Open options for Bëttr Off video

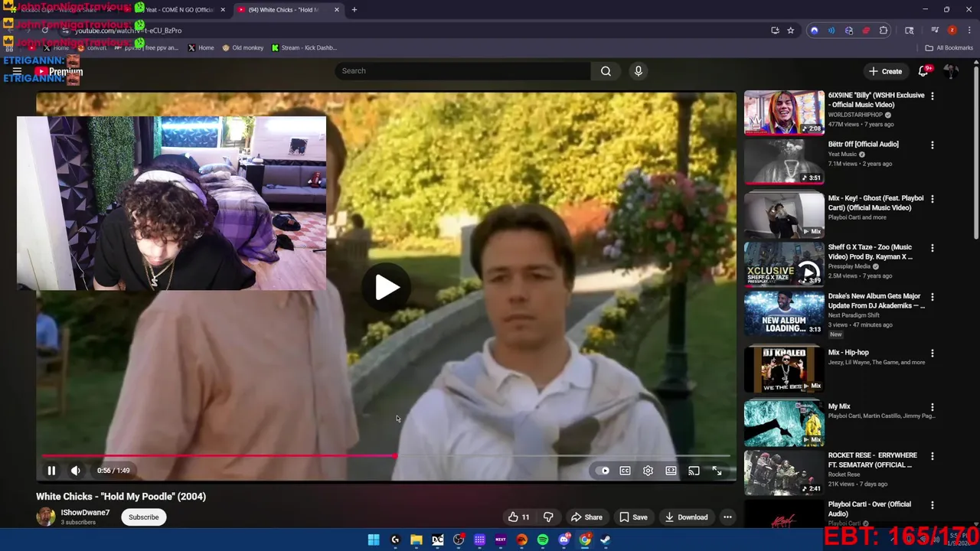coord(932,145)
